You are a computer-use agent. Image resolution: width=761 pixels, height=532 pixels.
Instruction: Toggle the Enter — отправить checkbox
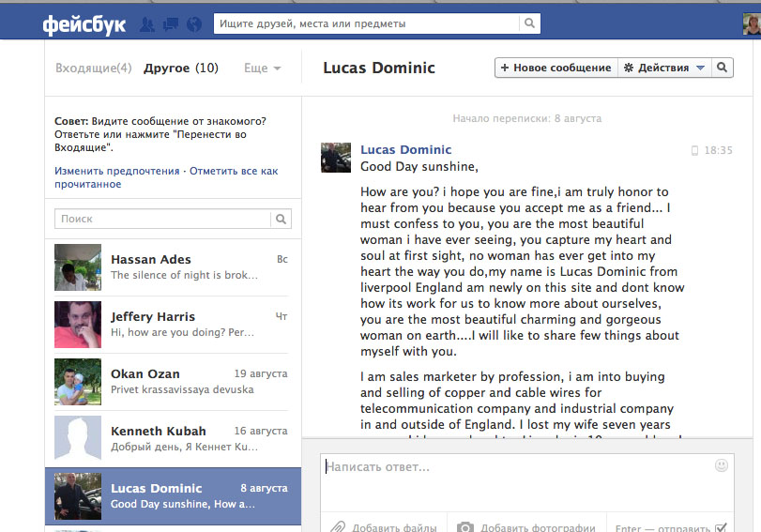[x=722, y=527]
